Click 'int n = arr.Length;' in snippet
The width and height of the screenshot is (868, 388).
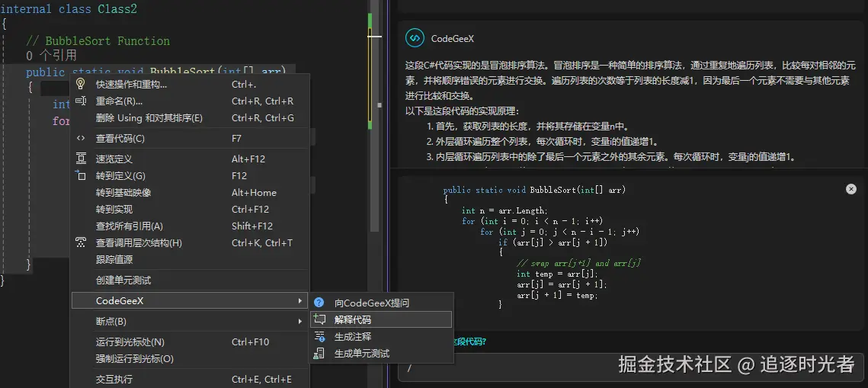[504, 211]
